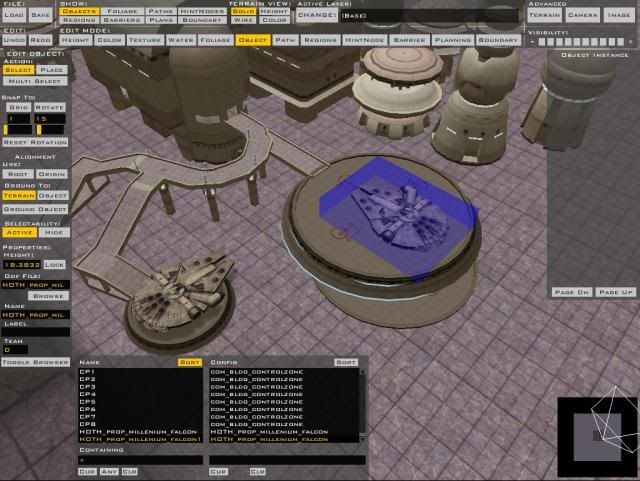Open Advanced Terrain settings
This screenshot has width=640, height=481.
[x=545, y=15]
